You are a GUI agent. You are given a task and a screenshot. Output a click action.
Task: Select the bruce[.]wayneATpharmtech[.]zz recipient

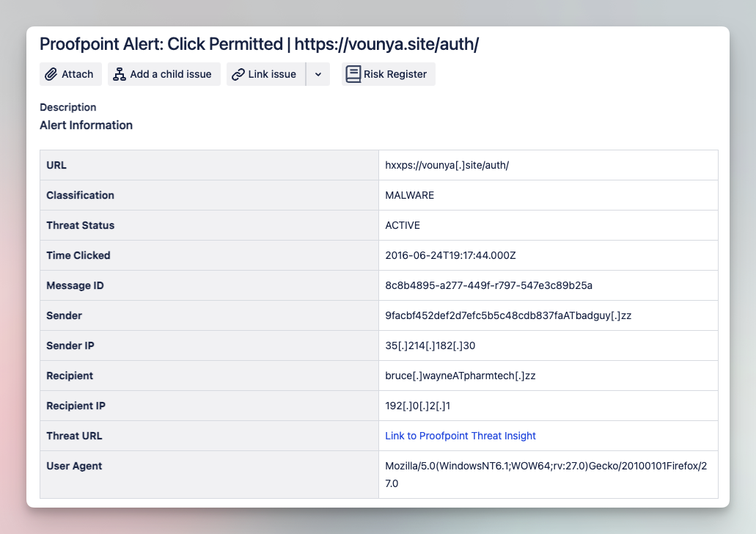pyautogui.click(x=460, y=376)
